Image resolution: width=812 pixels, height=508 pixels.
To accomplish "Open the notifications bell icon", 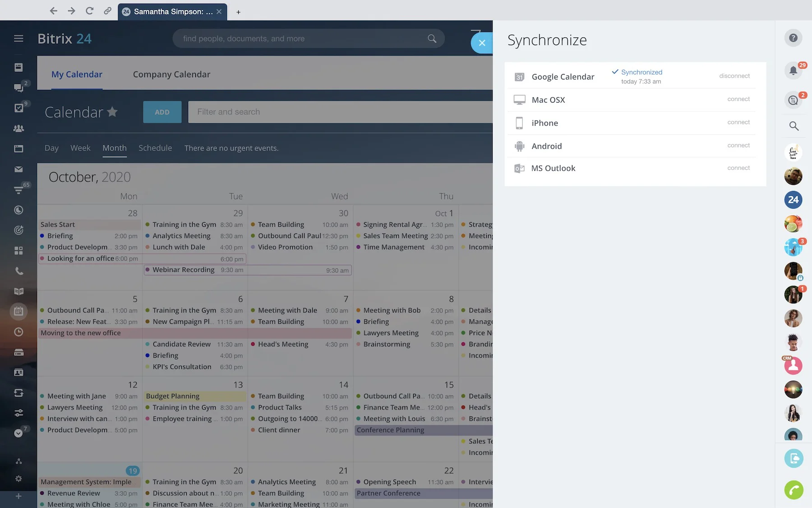I will tap(793, 70).
